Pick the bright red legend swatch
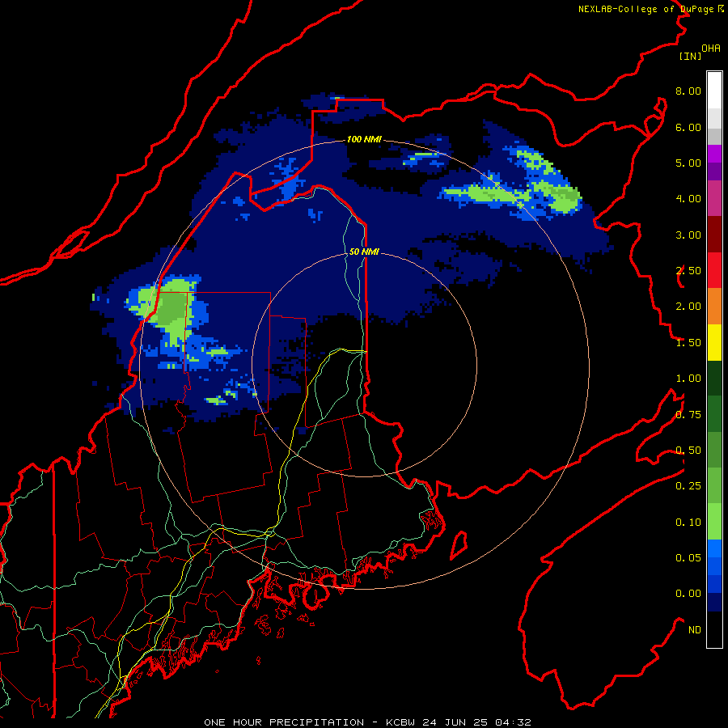The height and width of the screenshot is (728, 728). [714, 271]
